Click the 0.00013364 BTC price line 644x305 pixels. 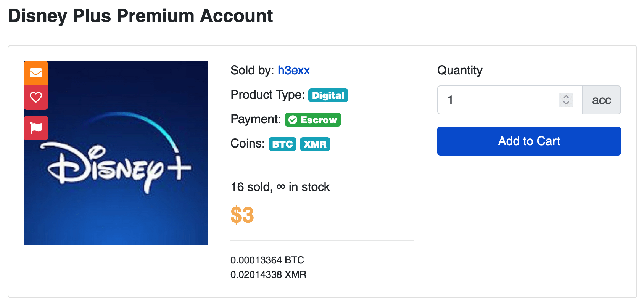tap(267, 260)
